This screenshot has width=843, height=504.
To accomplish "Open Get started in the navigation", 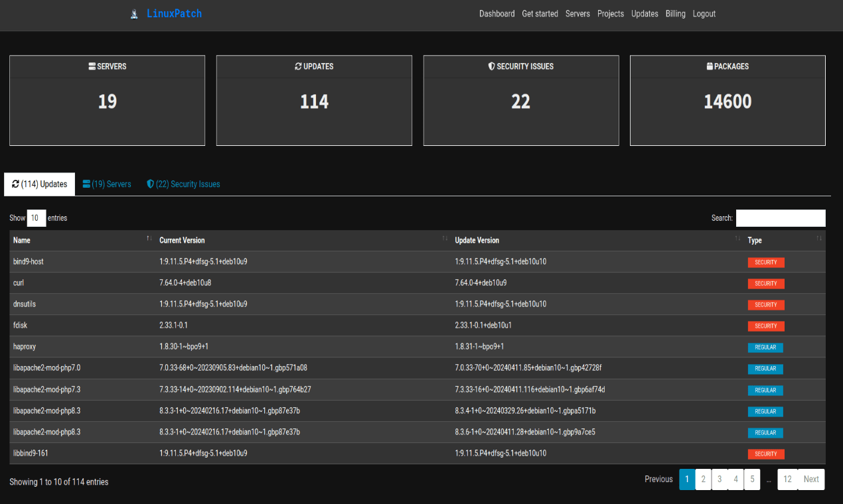I will point(540,14).
